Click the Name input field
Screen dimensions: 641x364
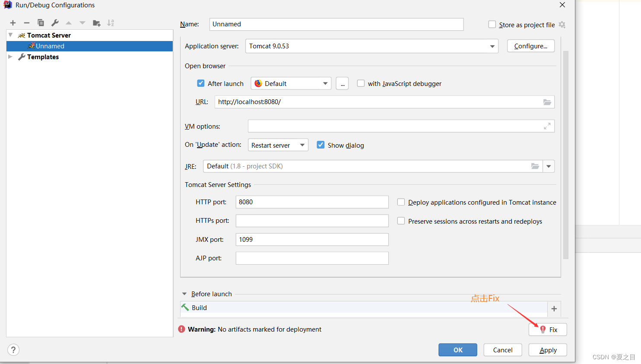click(336, 24)
